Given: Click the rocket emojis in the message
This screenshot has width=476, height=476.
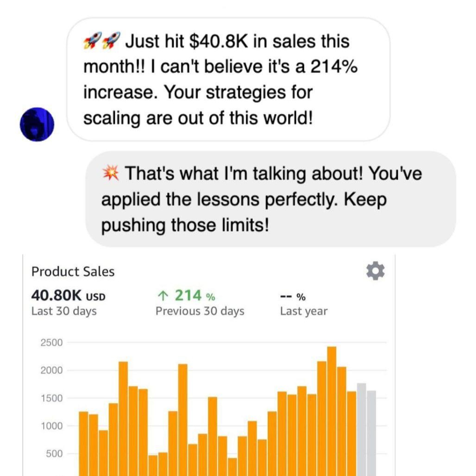Looking at the screenshot, I should click(x=101, y=42).
